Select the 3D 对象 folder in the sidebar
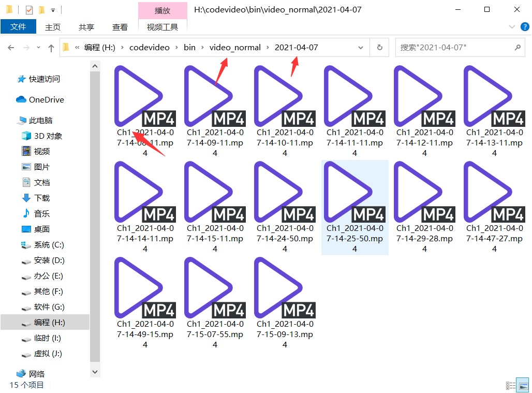This screenshot has width=532, height=393. click(x=48, y=136)
